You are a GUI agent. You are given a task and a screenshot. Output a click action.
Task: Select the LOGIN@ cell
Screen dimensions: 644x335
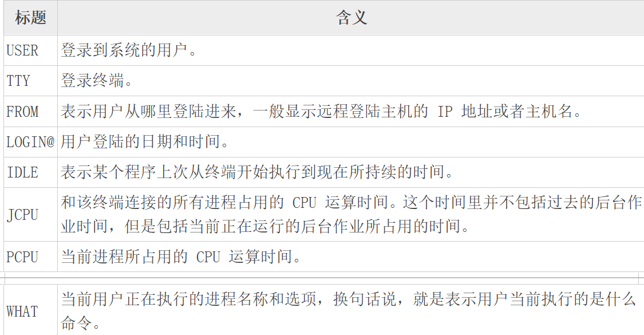pos(30,142)
